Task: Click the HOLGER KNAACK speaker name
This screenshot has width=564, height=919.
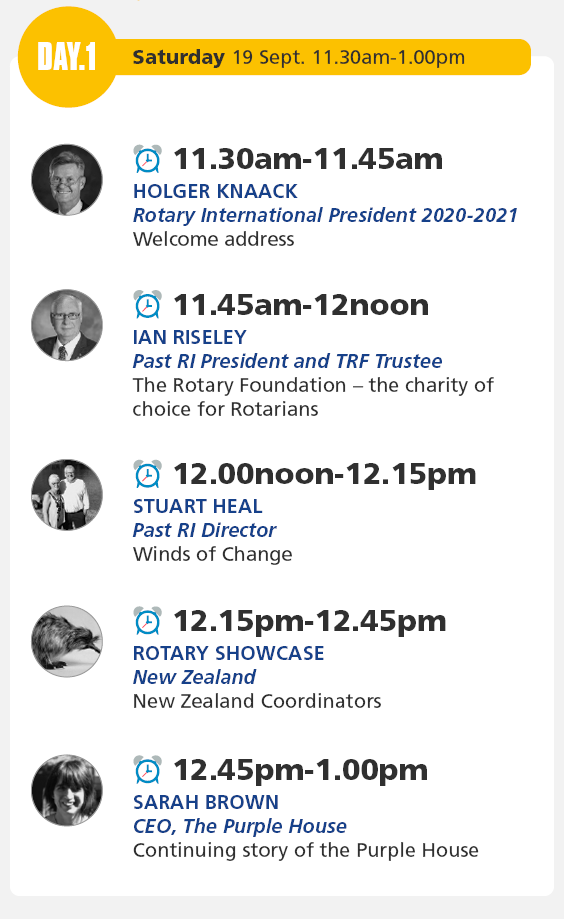Action: click(215, 191)
